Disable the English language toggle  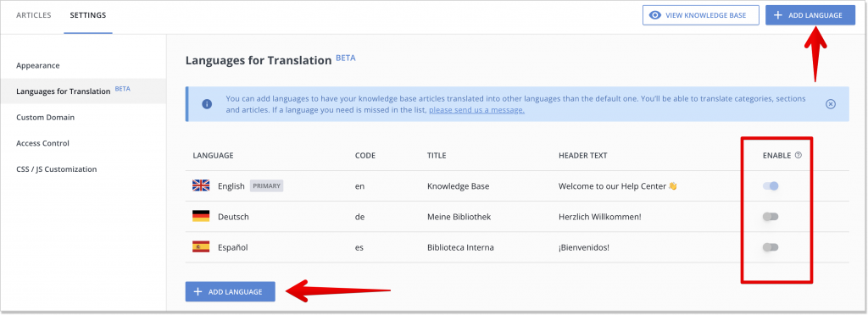coord(771,186)
